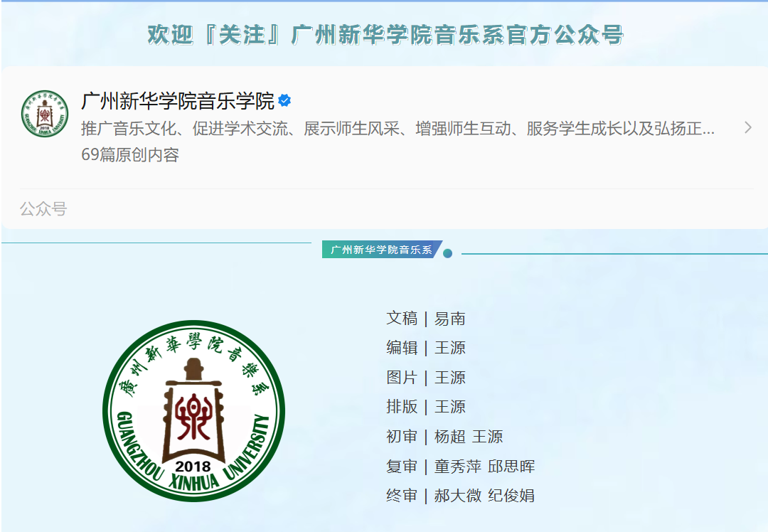This screenshot has height=532, width=768.
Task: Expand account card with right chevron
Action: tap(747, 127)
